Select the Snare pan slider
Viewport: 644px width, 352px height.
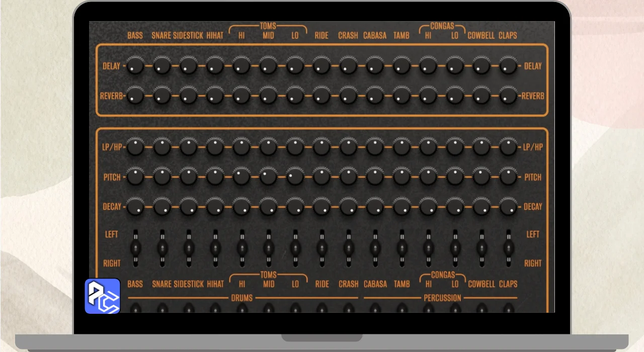pos(162,248)
